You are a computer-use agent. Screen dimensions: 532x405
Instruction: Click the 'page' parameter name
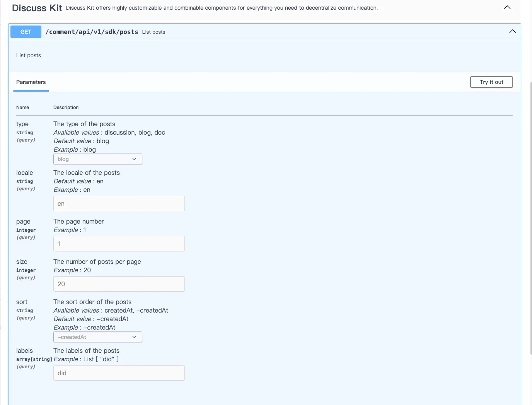[23, 221]
